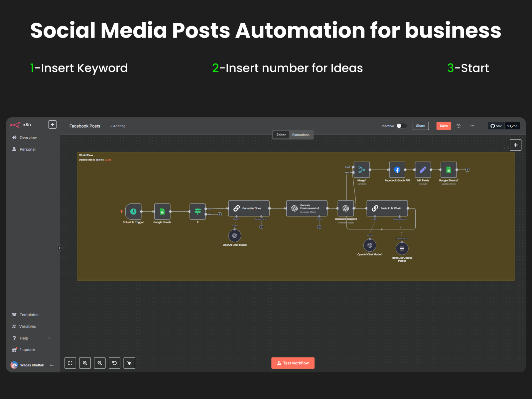The height and width of the screenshot is (399, 532).
Task: Click the Test workflow button
Action: click(x=293, y=363)
